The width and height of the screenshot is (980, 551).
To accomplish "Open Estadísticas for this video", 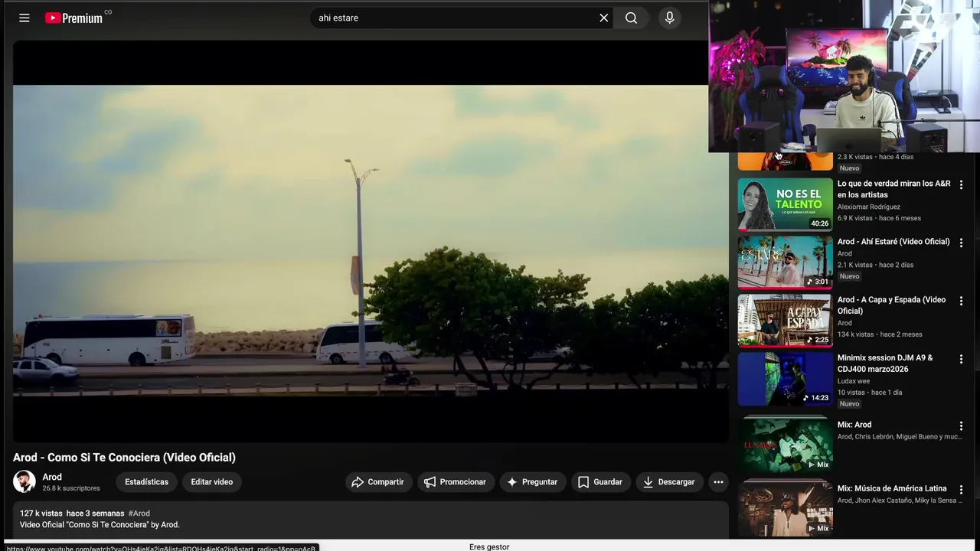I will 146,482.
